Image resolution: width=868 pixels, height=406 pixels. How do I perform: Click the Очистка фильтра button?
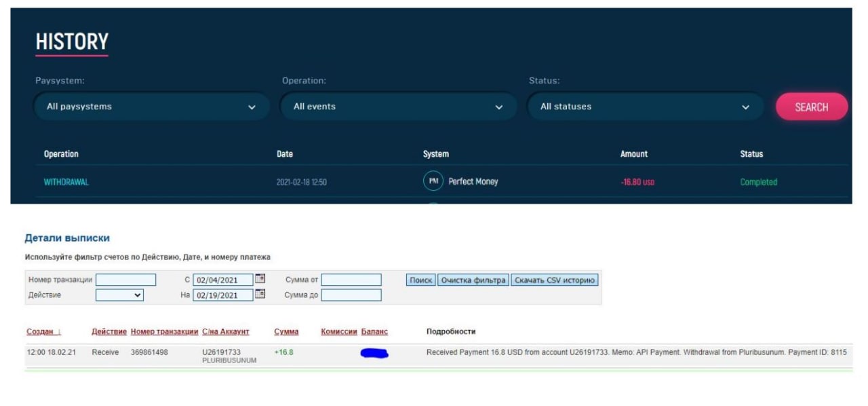(x=473, y=280)
